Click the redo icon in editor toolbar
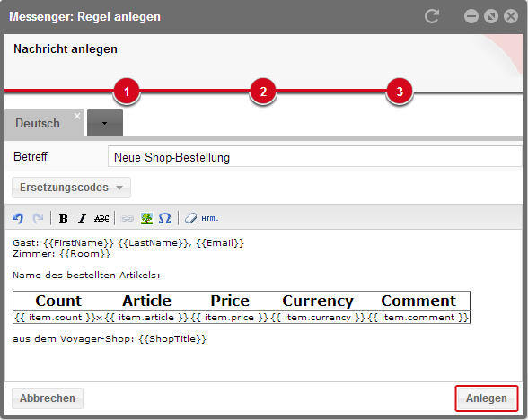The height and width of the screenshot is (420, 528). coord(38,218)
